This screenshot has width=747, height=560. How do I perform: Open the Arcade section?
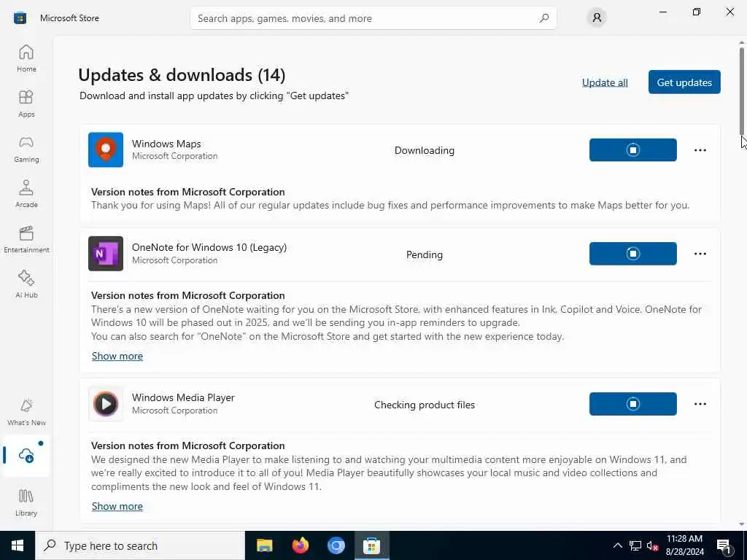(x=26, y=194)
